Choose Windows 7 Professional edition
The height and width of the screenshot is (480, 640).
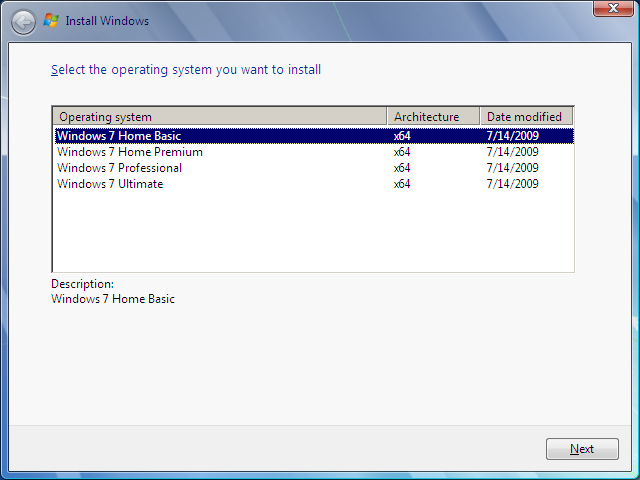click(x=314, y=168)
